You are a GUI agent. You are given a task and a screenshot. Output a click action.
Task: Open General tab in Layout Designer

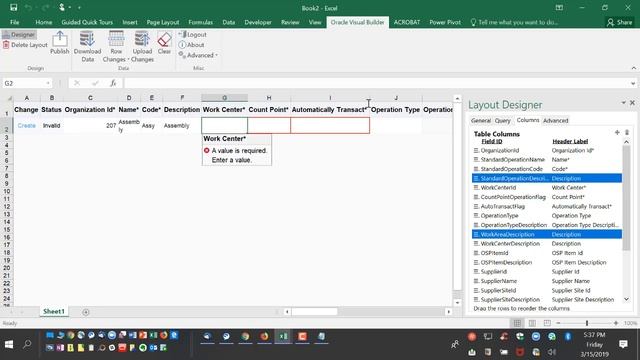tap(481, 120)
